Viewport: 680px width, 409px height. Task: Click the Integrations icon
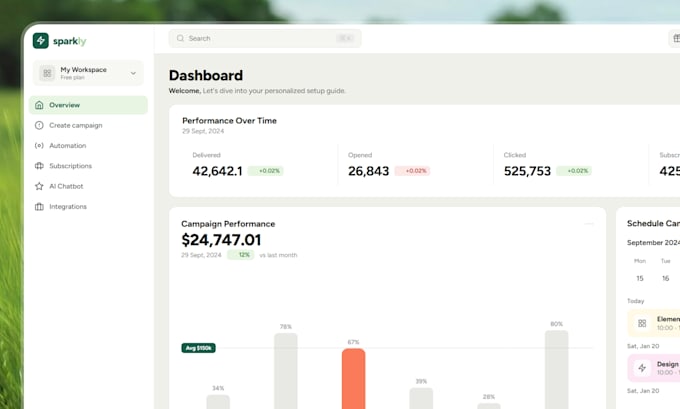tap(39, 206)
